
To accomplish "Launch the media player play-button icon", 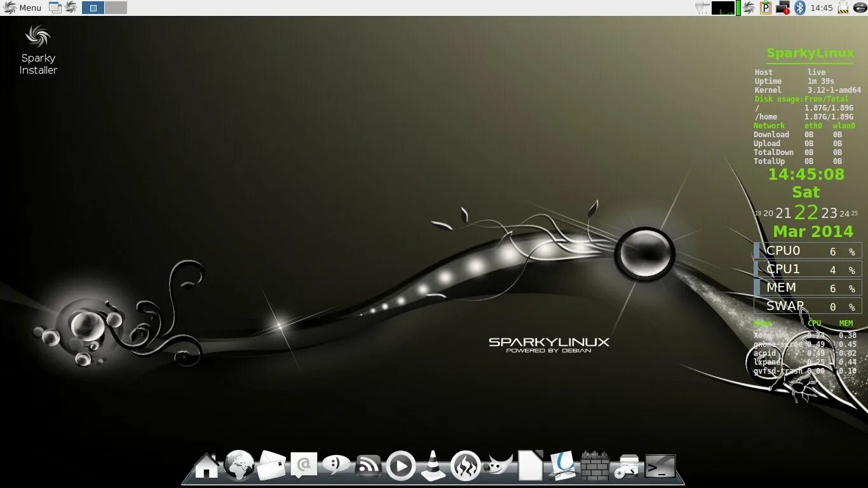I will tap(401, 466).
